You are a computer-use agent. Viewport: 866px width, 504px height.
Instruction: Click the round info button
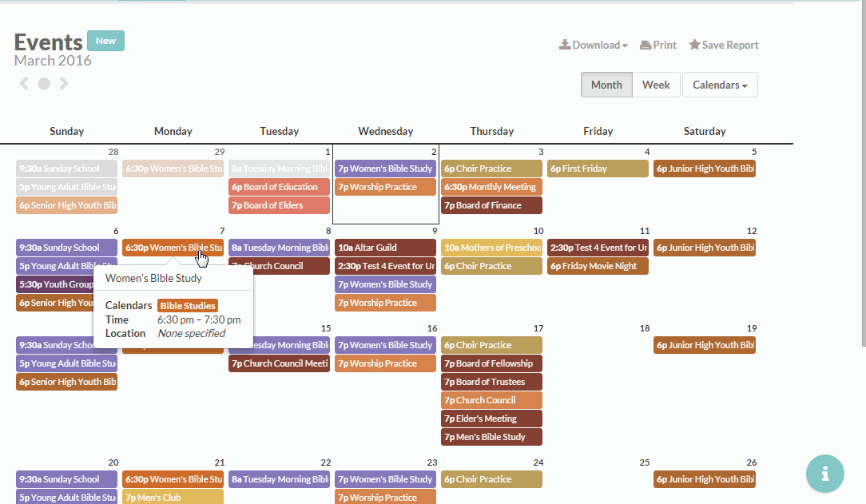(824, 474)
